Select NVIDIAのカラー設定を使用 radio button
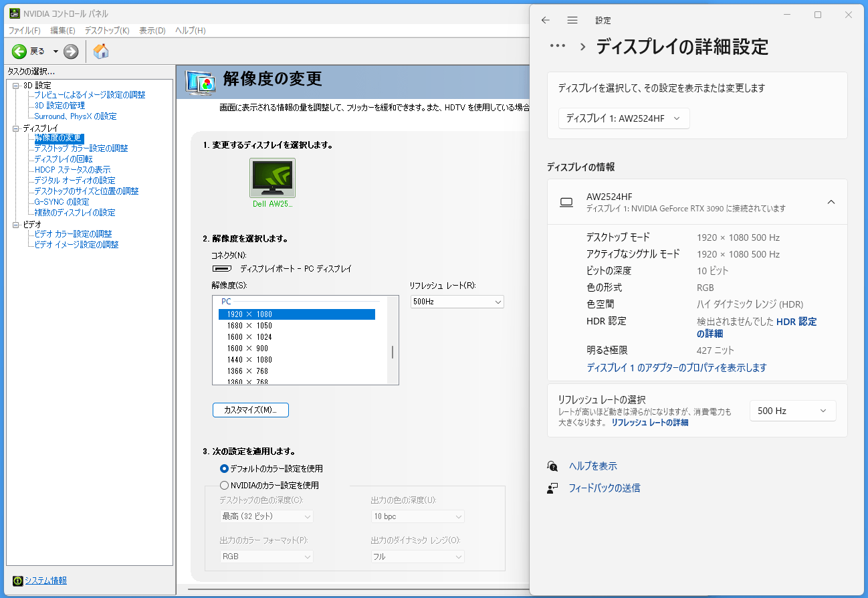 click(224, 486)
